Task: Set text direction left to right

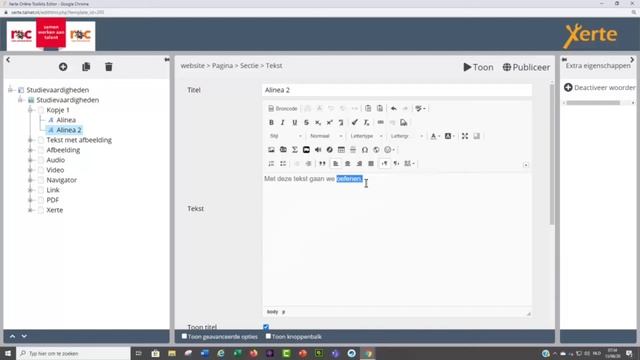Action: pos(384,164)
